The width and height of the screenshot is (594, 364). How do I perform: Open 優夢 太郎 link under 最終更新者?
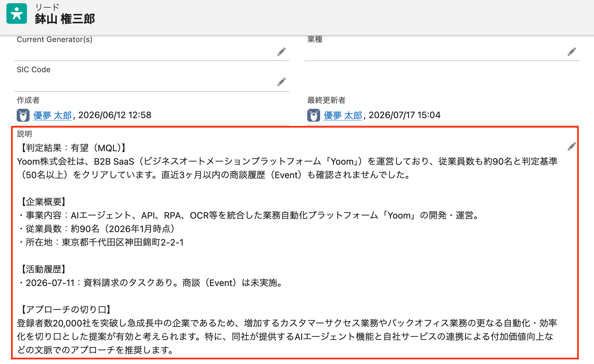point(343,115)
